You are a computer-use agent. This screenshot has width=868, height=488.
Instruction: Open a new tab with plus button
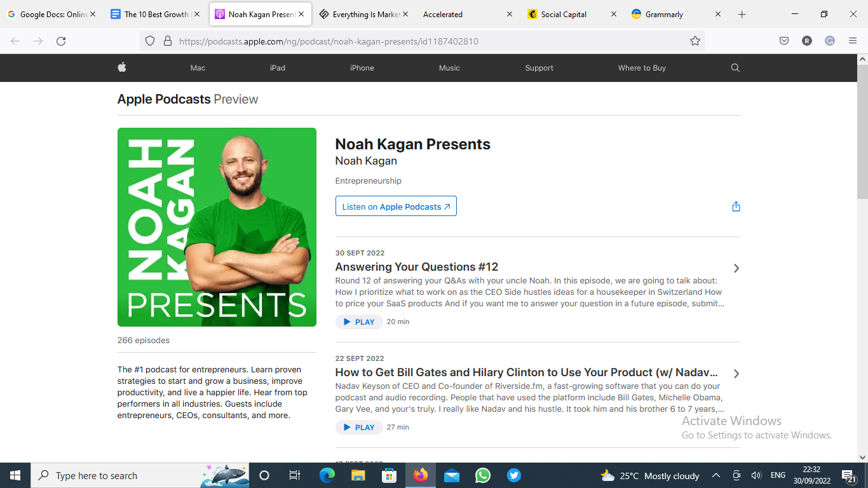pos(742,14)
